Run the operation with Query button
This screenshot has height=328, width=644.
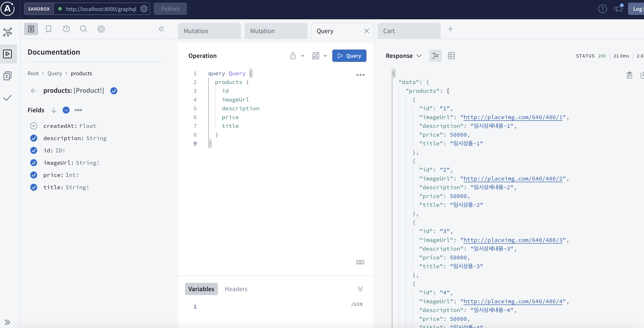coord(349,56)
